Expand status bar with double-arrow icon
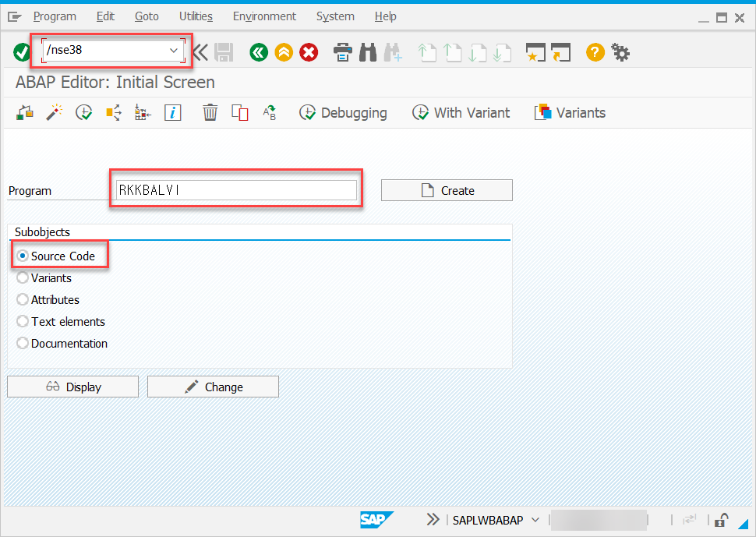756x537 pixels. [x=433, y=520]
